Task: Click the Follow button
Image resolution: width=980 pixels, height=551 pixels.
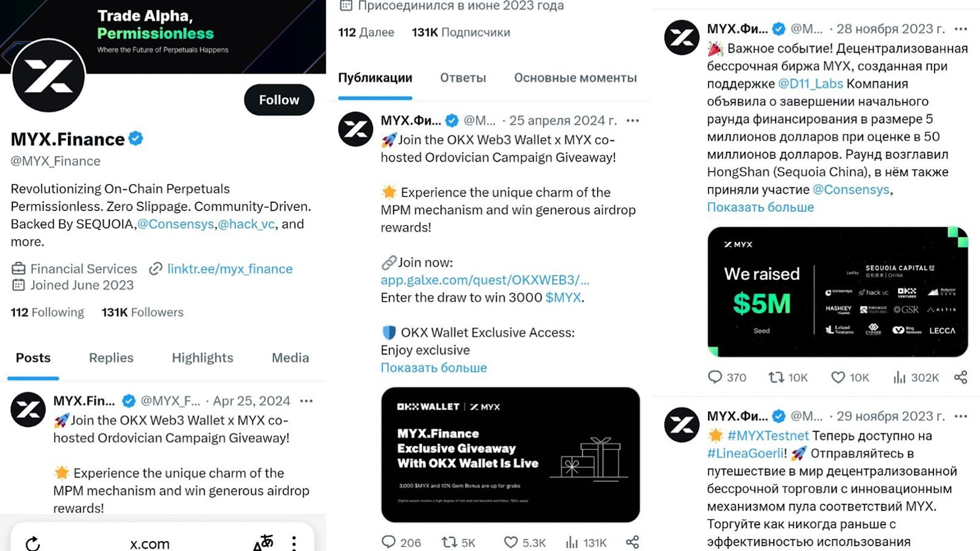Action: point(279,99)
